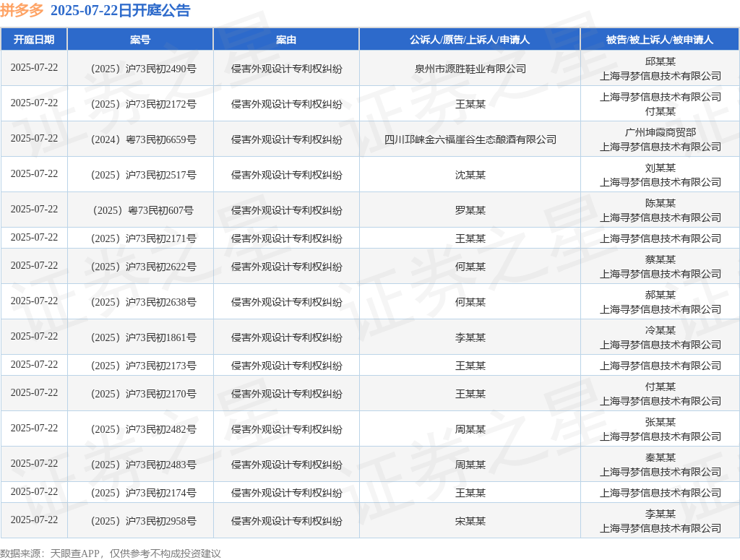740x560 pixels.
Task: Select plaintiff 宋某某
Action: pos(470,521)
